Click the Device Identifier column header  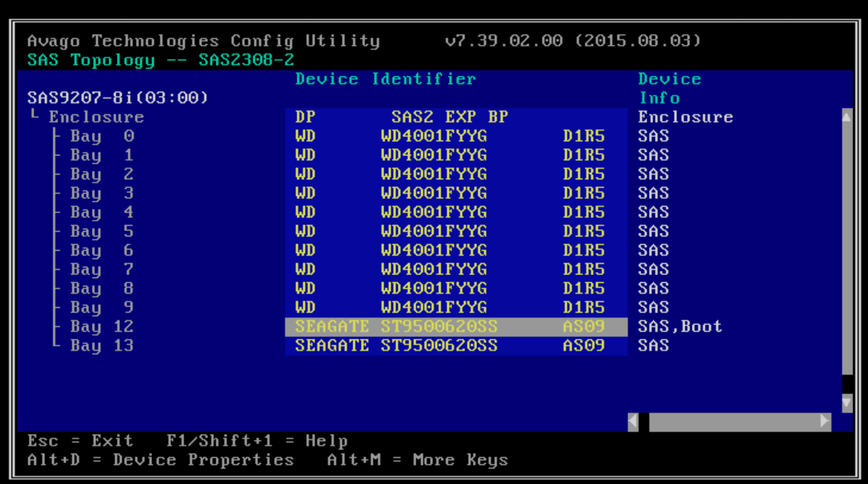coord(386,79)
